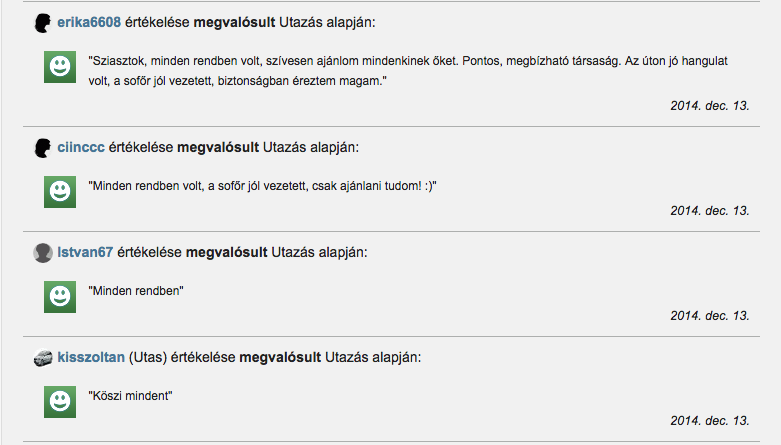781x445 pixels.
Task: Click green smiley beside "Minden rendben" review
Action: (60, 297)
